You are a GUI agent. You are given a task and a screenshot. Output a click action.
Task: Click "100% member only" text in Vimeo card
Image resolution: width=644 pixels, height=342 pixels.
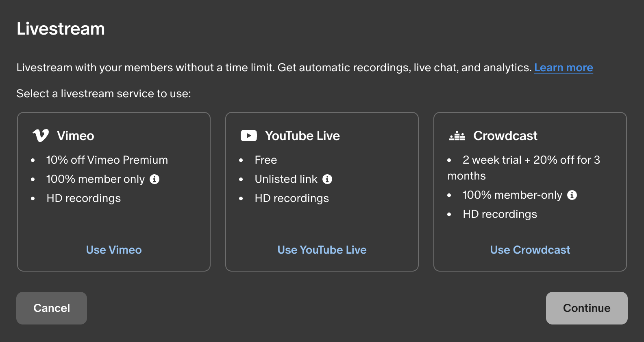96,179
